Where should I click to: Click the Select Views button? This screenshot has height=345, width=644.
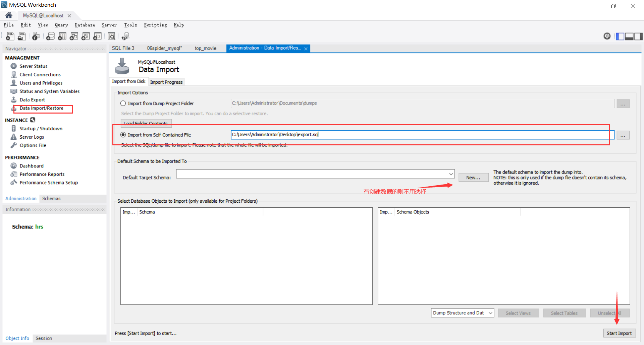(x=518, y=313)
